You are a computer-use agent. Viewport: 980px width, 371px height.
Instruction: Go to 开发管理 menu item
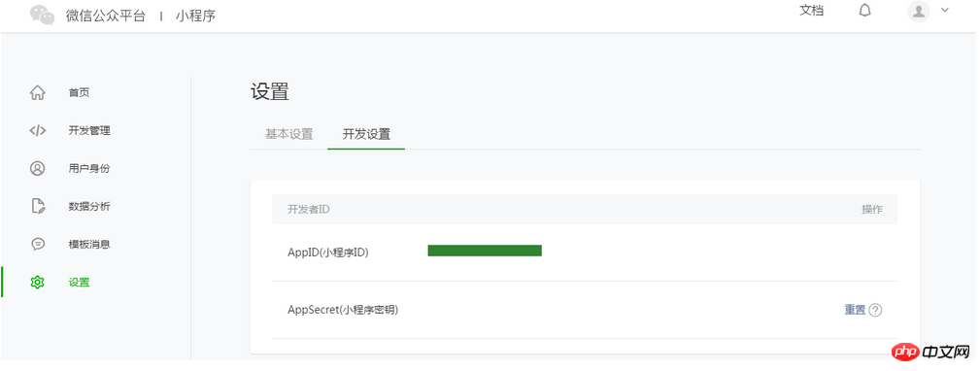[89, 130]
